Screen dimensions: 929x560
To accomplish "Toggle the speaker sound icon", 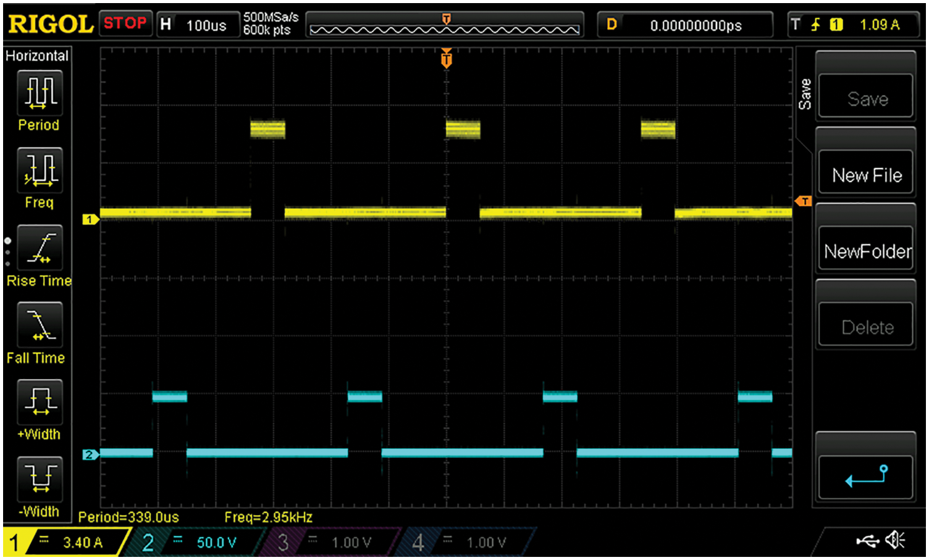I will pyautogui.click(x=894, y=541).
